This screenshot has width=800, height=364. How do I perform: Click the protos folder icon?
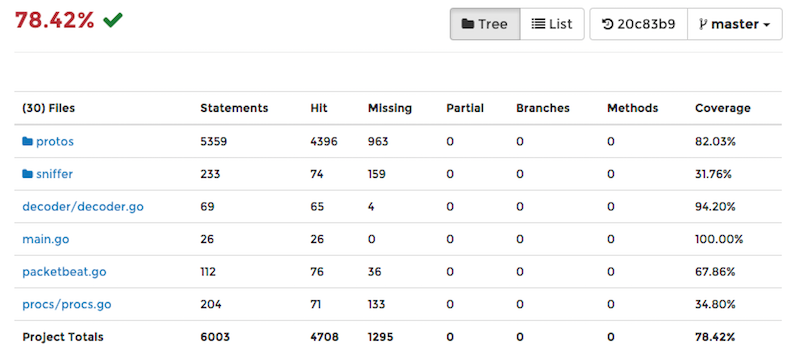click(28, 141)
